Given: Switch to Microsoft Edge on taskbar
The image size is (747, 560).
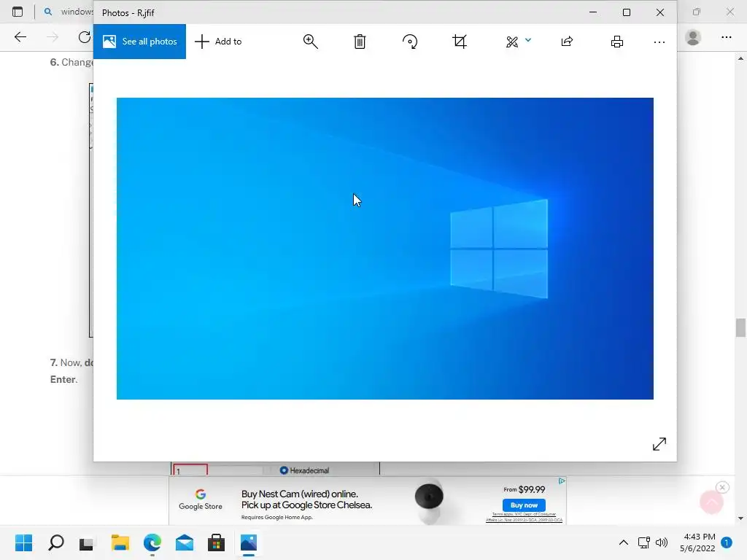Looking at the screenshot, I should (152, 542).
